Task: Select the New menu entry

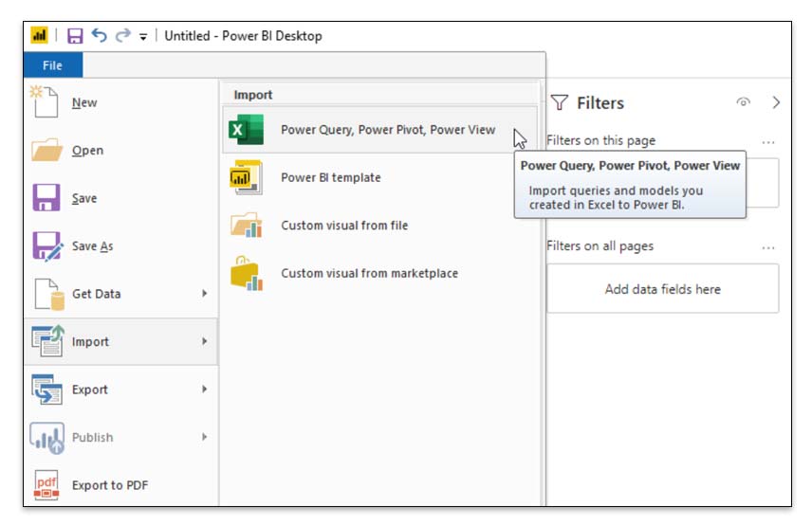Action: [121, 102]
